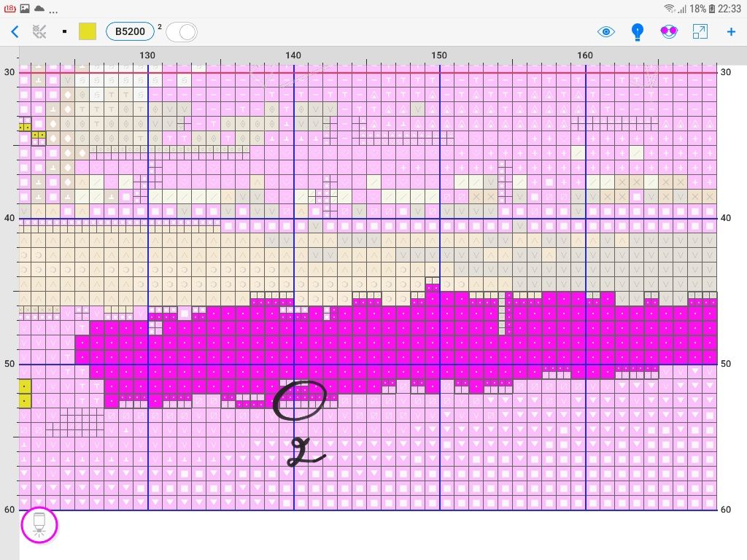The width and height of the screenshot is (747, 560).
Task: Tap the fullscreen expand icon
Action: pyautogui.click(x=700, y=31)
